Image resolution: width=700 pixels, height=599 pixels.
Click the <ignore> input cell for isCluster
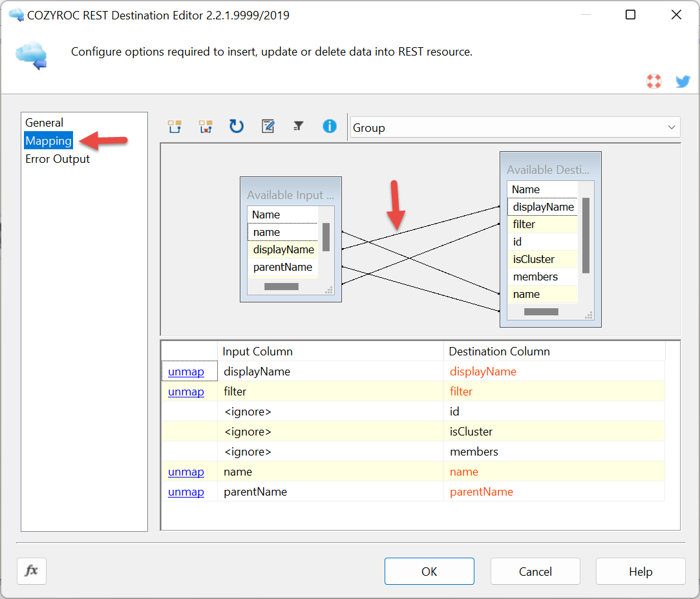tap(330, 432)
